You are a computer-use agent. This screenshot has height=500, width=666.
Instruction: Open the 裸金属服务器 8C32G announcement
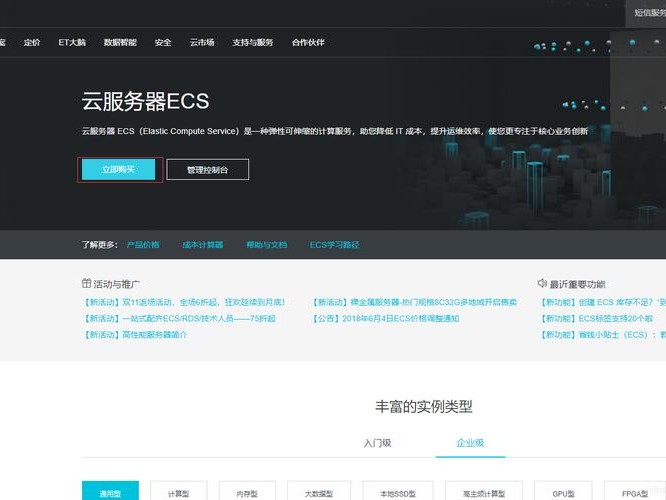click(x=415, y=302)
